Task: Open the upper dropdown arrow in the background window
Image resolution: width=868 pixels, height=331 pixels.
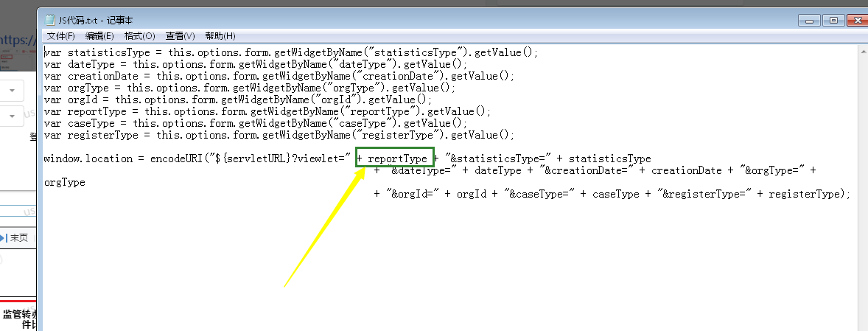Action: point(13,90)
